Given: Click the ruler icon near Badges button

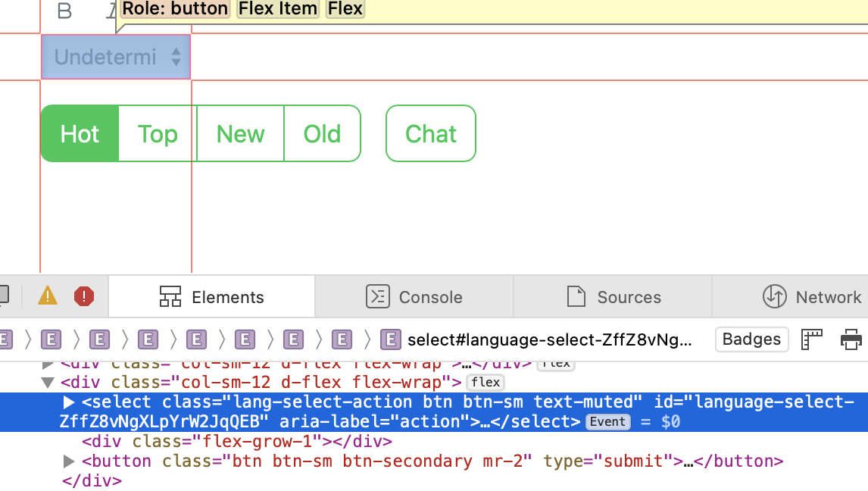Looking at the screenshot, I should (x=812, y=339).
